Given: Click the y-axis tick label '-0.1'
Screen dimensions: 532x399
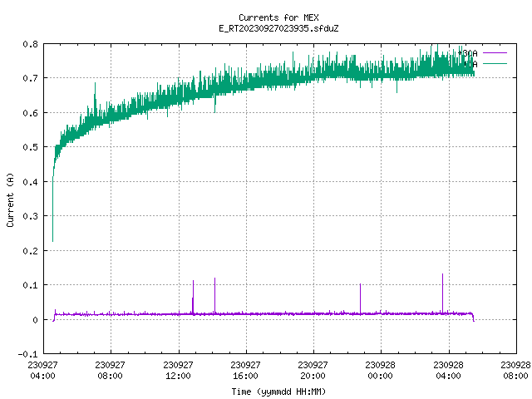Looking at the screenshot, I should point(27,354).
